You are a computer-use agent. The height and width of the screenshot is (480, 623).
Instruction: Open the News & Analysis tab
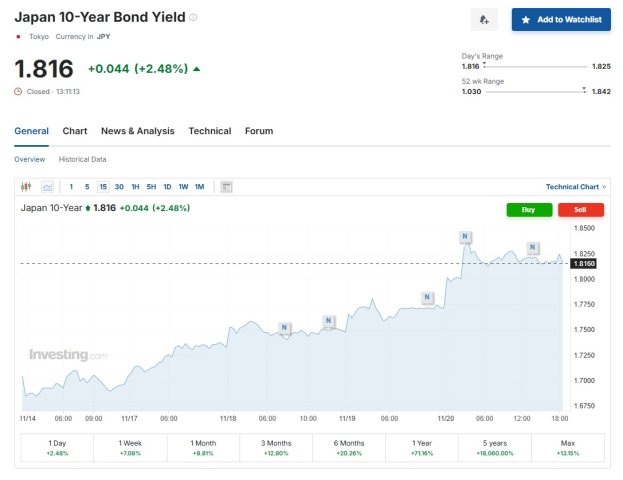(137, 131)
